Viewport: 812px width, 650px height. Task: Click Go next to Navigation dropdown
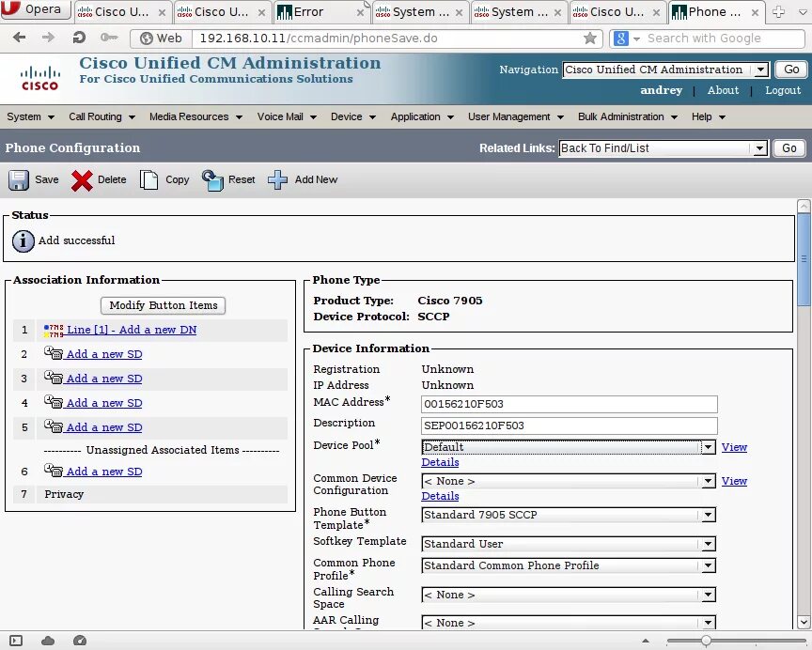[x=790, y=70]
